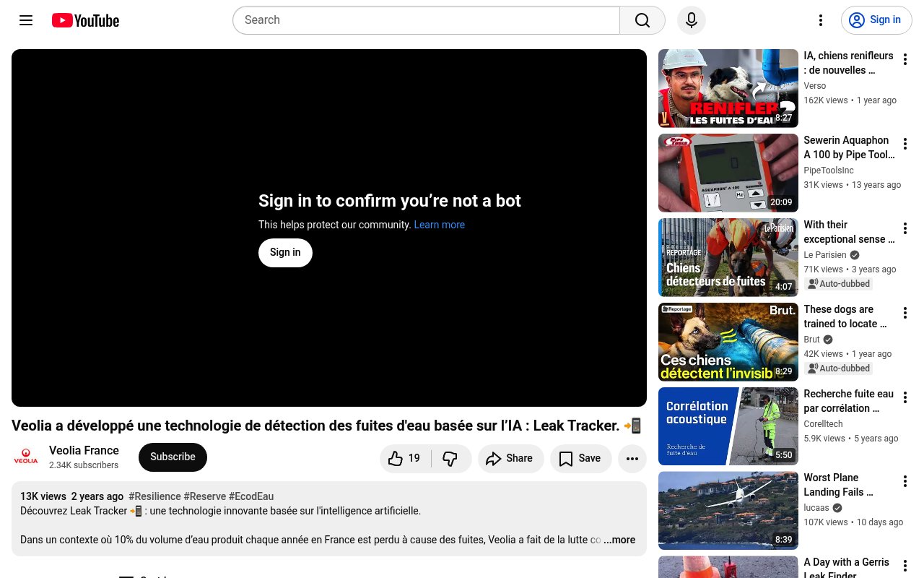924x578 pixels.
Task: Open title These dogs are trained
Action: click(846, 316)
